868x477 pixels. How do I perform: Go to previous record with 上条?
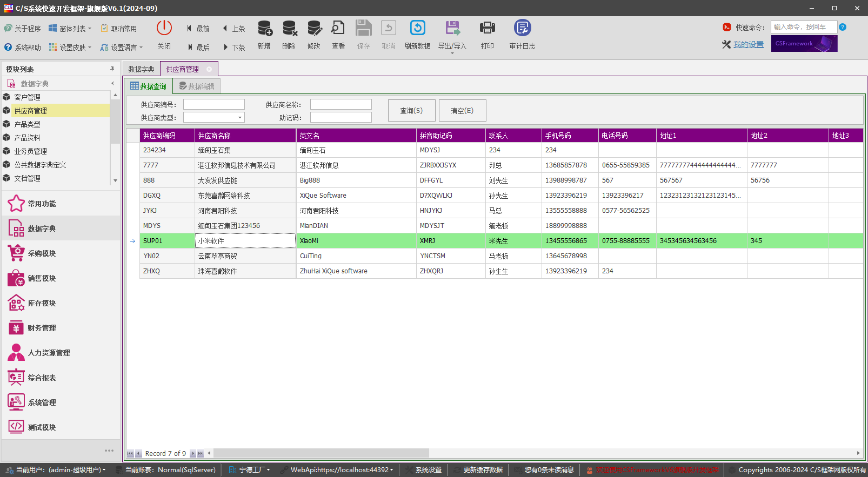click(x=233, y=29)
